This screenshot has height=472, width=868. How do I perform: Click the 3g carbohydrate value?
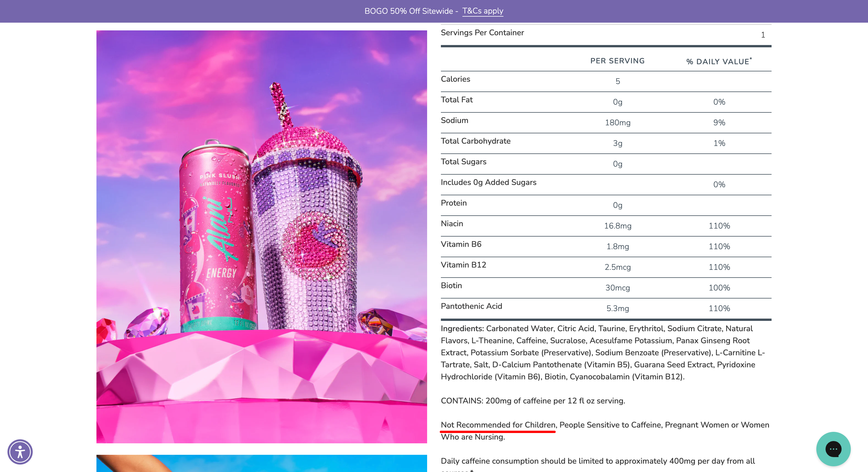click(617, 143)
